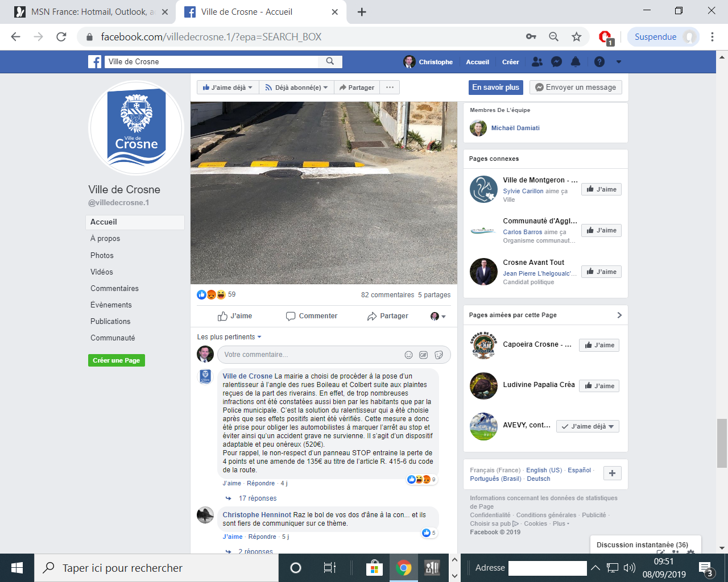
Task: Click the Facebook logo icon
Action: click(x=94, y=61)
